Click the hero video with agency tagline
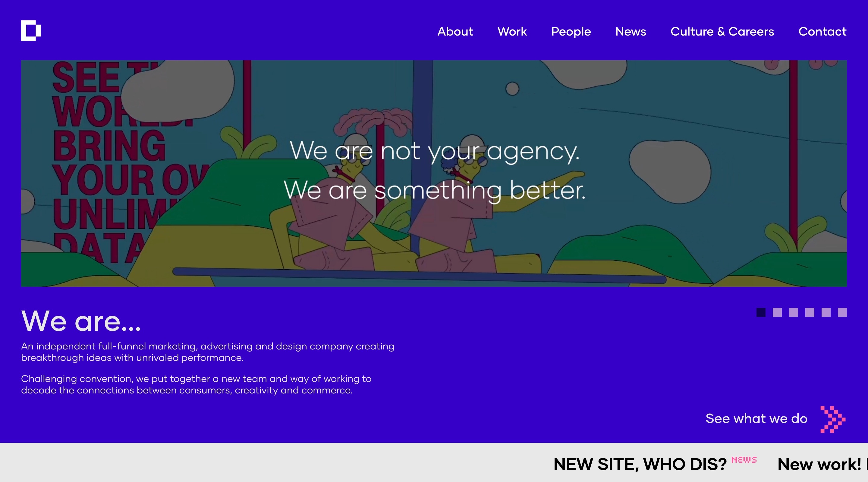Screen dimensions: 868x482 [434, 174]
